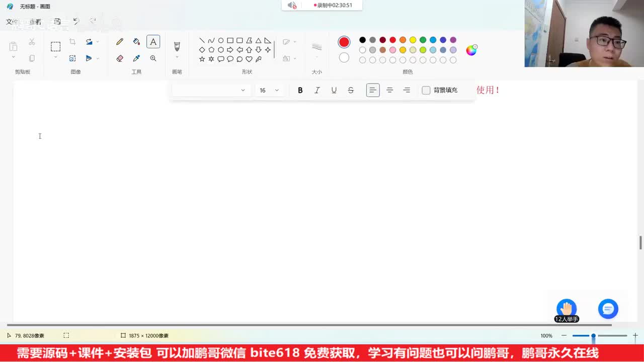Click the Cut scissors icon
Screen dimensions: 644x362
(x=32, y=42)
